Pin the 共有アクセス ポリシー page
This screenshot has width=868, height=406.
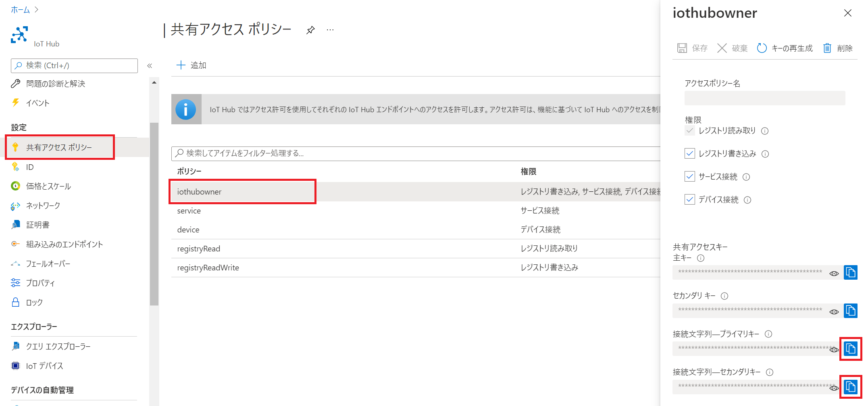pyautogui.click(x=310, y=30)
